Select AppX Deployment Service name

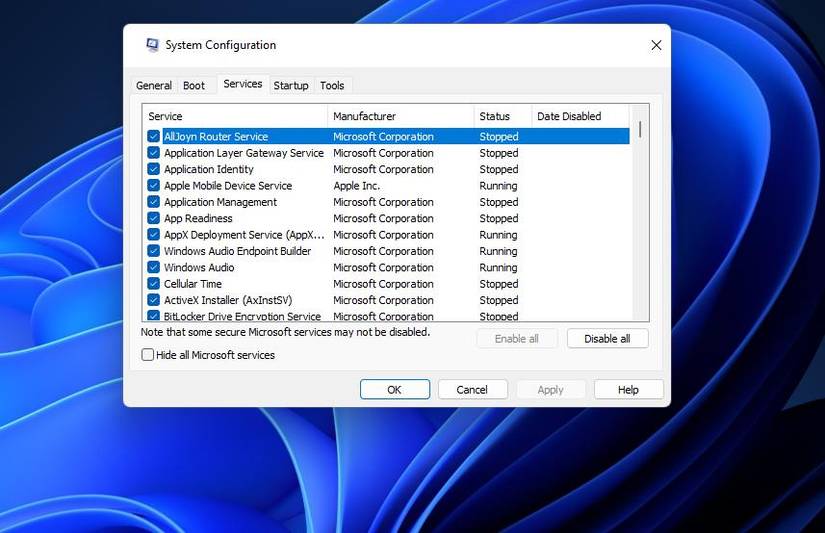244,235
